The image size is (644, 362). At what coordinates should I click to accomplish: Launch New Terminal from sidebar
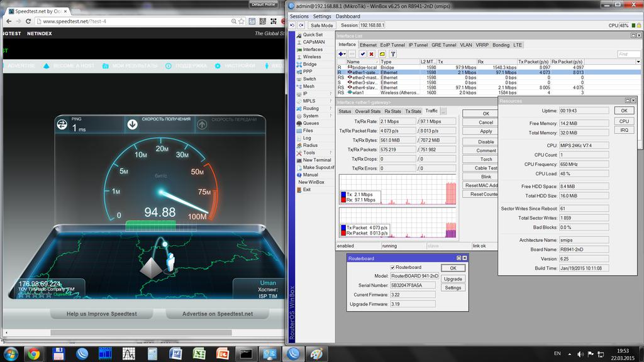(x=317, y=160)
